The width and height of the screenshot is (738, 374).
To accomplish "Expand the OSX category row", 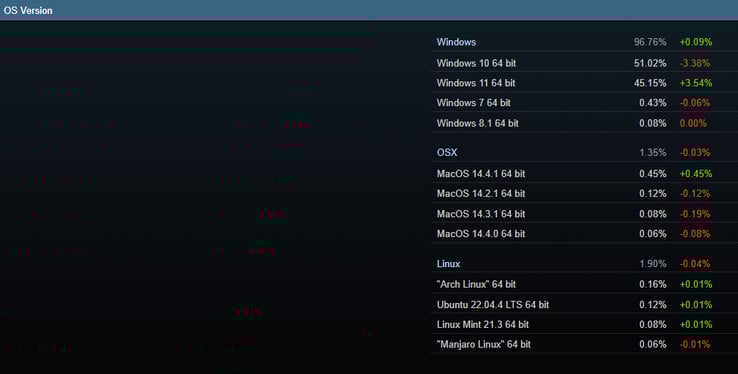I will point(584,152).
